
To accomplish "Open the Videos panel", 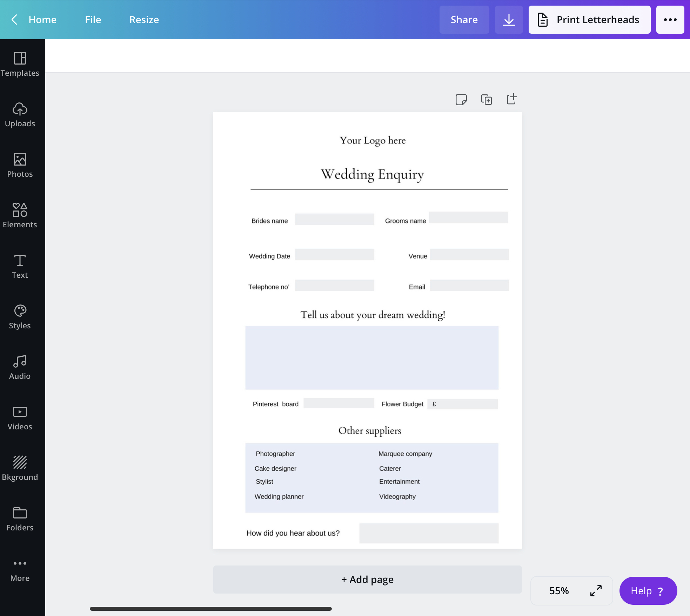I will pyautogui.click(x=20, y=418).
